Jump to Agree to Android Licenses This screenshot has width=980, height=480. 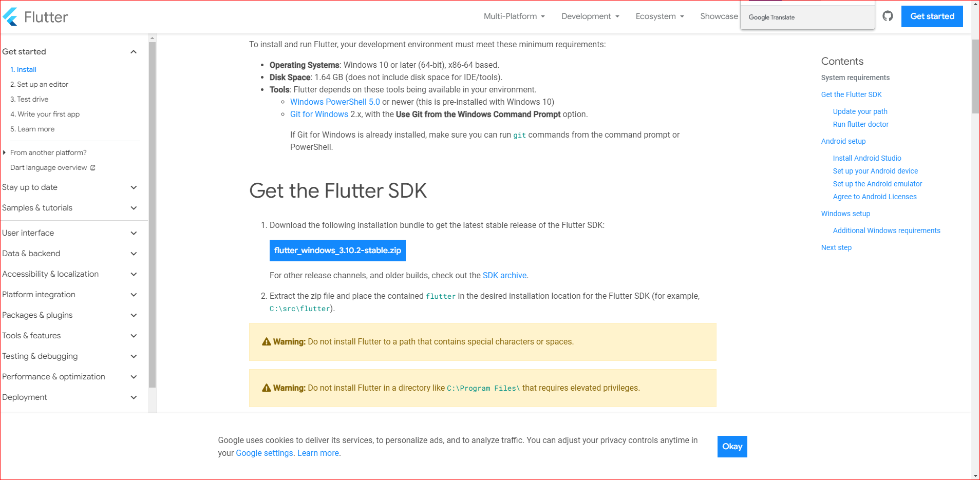875,197
